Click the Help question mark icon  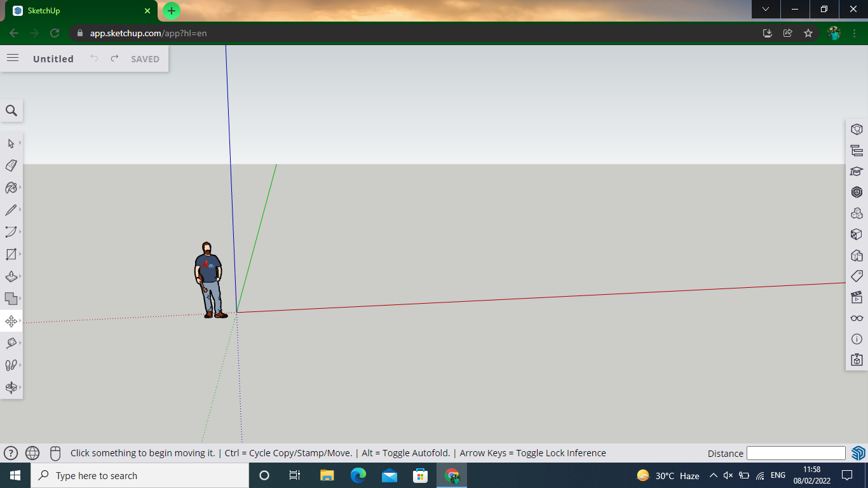pos(11,453)
